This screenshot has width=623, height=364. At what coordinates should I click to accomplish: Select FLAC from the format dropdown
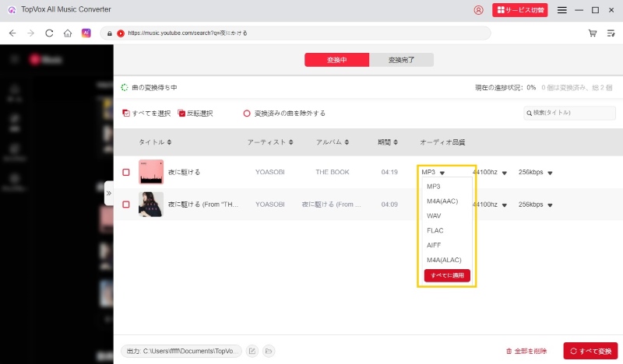[435, 230]
